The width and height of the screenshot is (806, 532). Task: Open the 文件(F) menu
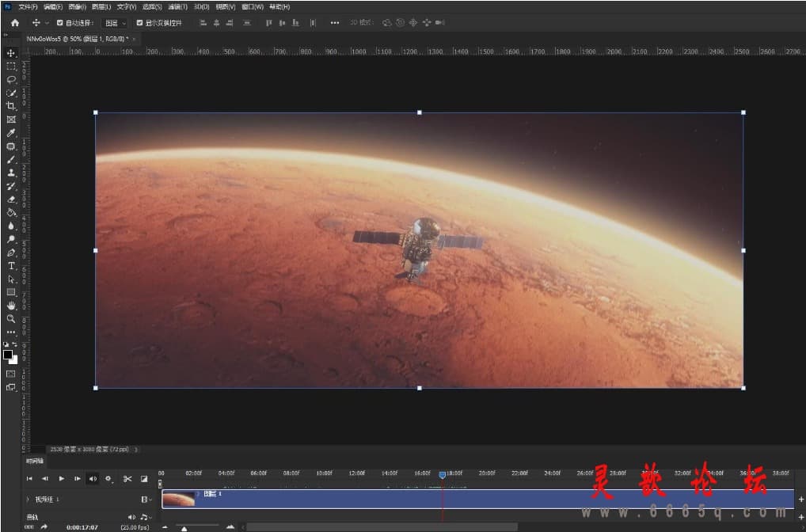28,6
